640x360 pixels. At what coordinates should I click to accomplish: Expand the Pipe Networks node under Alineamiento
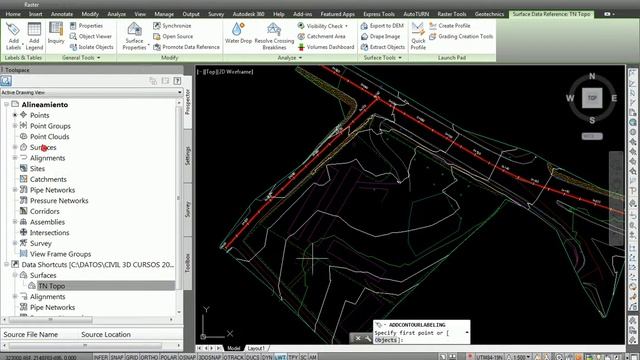coord(15,190)
